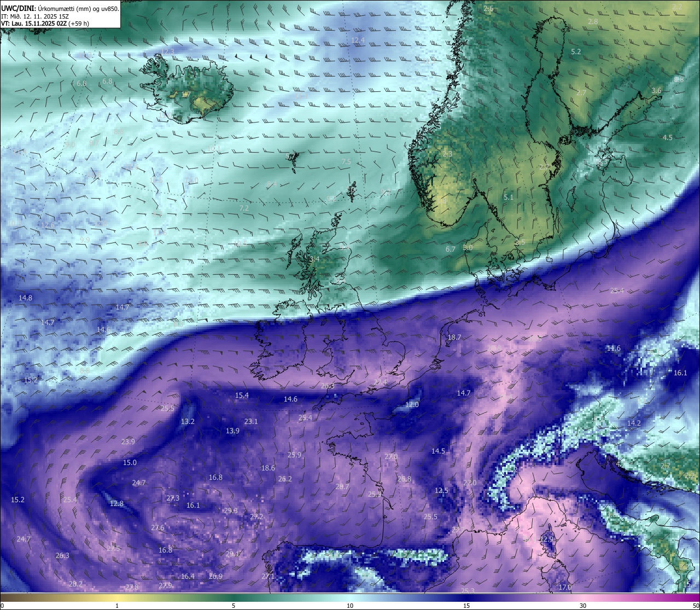The height and width of the screenshot is (610, 700).
Task: Click the map value 2.3
Action: point(447,154)
